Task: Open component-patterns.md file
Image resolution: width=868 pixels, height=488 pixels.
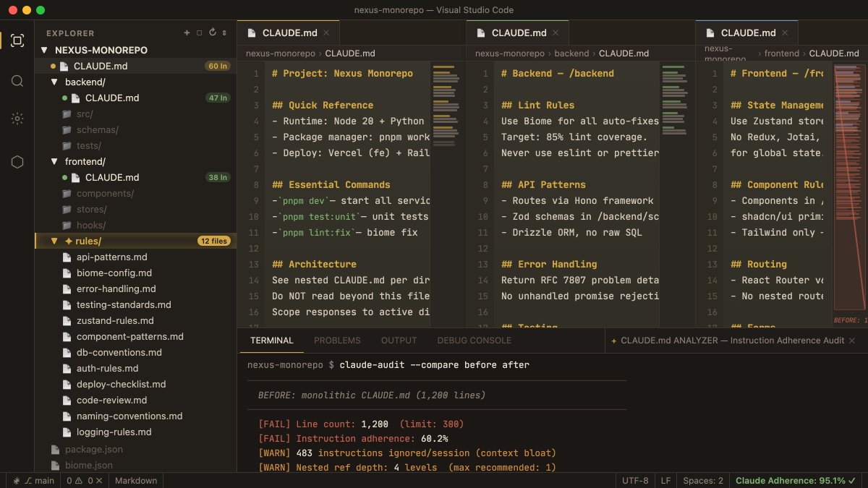Action: click(x=135, y=337)
